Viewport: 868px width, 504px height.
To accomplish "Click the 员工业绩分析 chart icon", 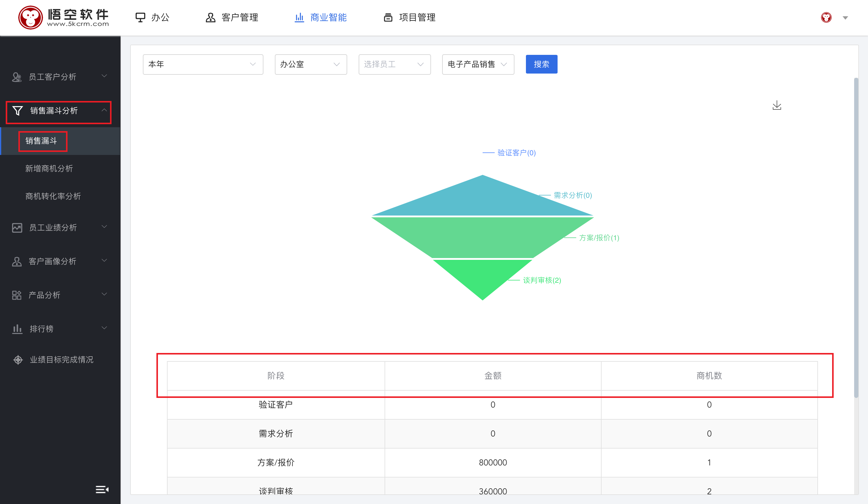I will click(x=17, y=228).
